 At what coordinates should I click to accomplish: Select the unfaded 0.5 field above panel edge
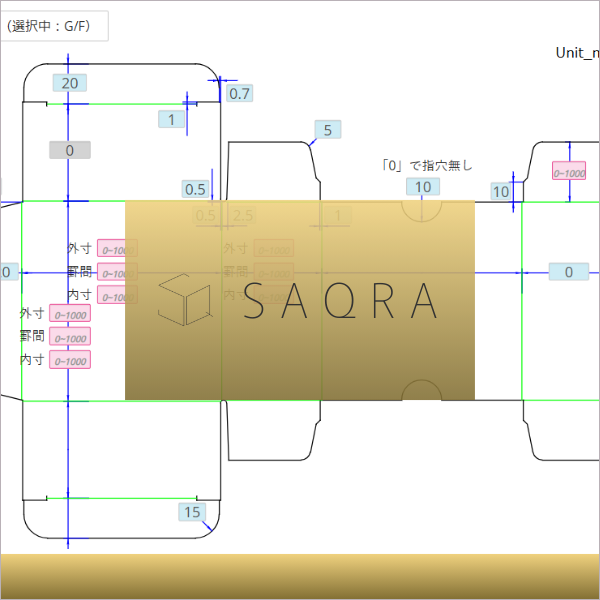click(195, 189)
